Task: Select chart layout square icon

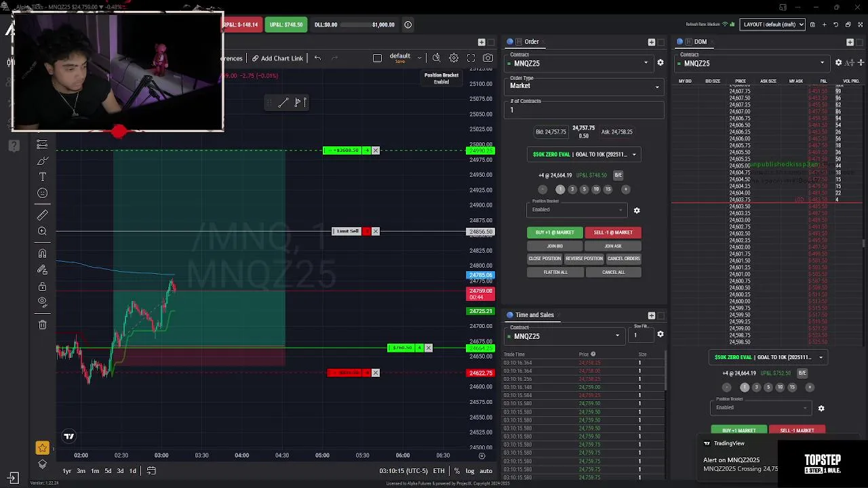Action: coord(377,58)
